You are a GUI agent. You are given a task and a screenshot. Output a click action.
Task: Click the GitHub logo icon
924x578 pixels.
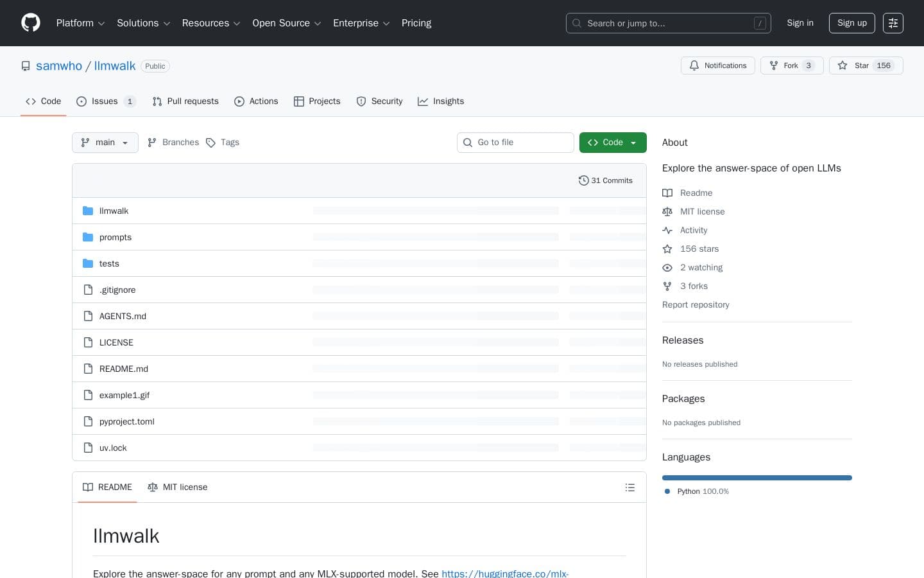coord(31,22)
